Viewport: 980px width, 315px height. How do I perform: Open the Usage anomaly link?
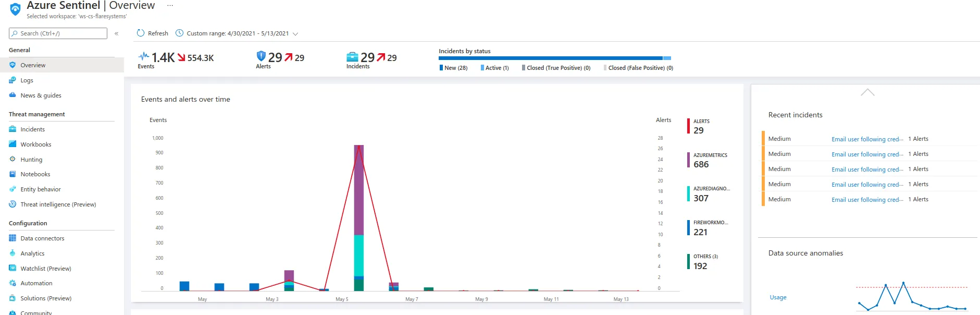click(778, 297)
